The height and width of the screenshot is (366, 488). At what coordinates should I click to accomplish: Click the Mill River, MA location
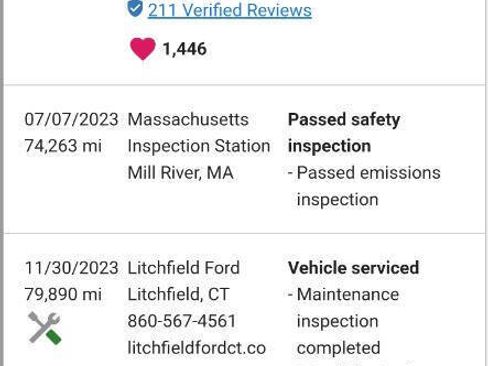(180, 173)
